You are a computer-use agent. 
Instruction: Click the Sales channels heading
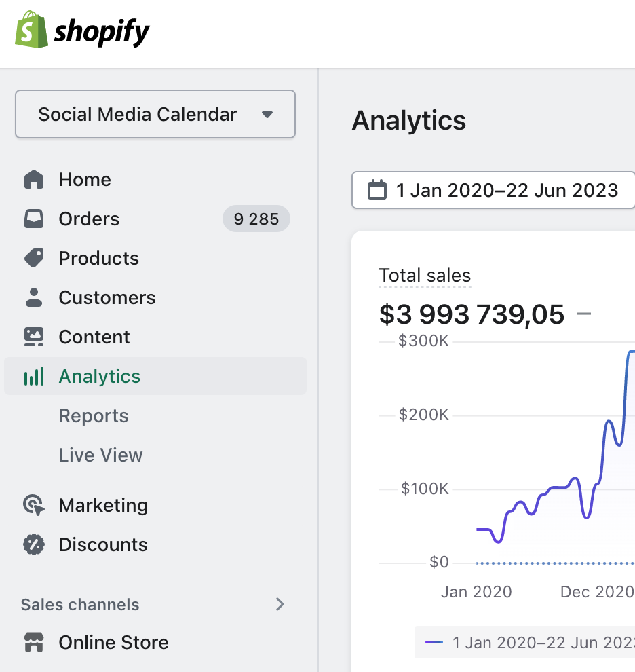point(80,604)
